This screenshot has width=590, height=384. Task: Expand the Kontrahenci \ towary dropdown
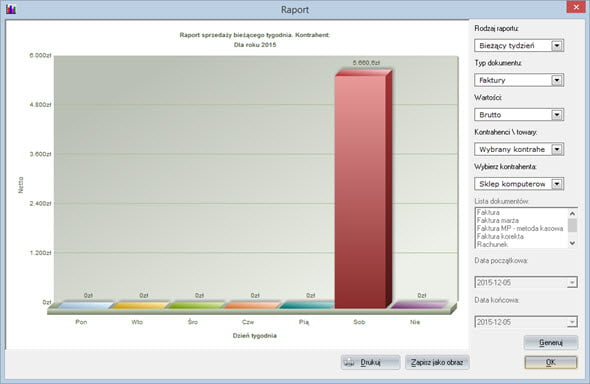(x=557, y=149)
